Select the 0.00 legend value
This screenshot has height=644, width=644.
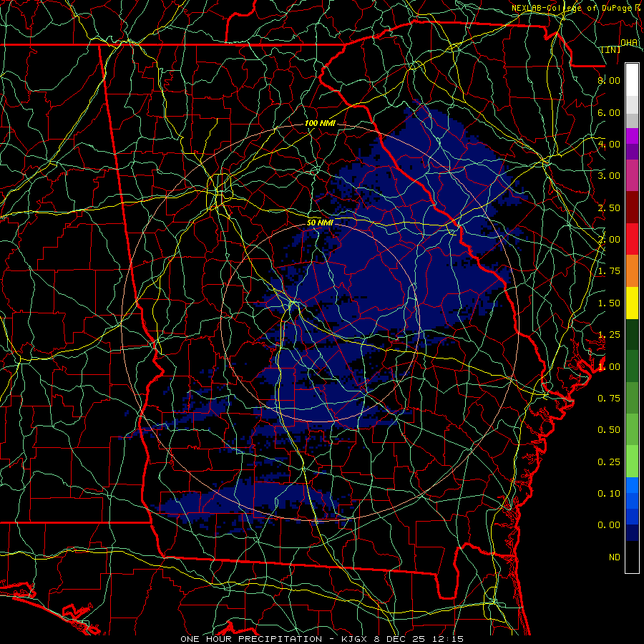point(609,525)
